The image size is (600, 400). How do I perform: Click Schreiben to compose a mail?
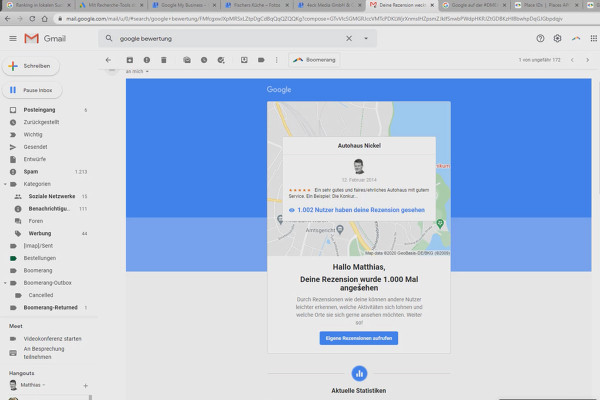coord(31,66)
